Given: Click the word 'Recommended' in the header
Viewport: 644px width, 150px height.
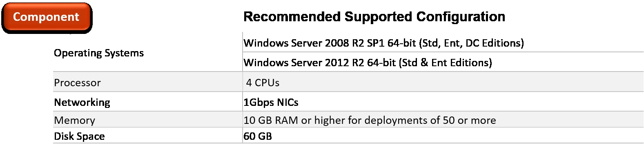Looking at the screenshot, I should [292, 17].
